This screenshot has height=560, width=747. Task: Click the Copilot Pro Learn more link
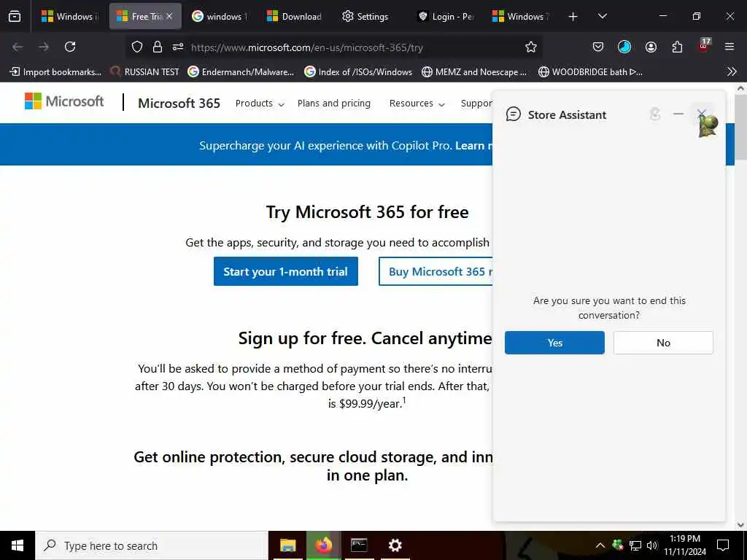473,146
